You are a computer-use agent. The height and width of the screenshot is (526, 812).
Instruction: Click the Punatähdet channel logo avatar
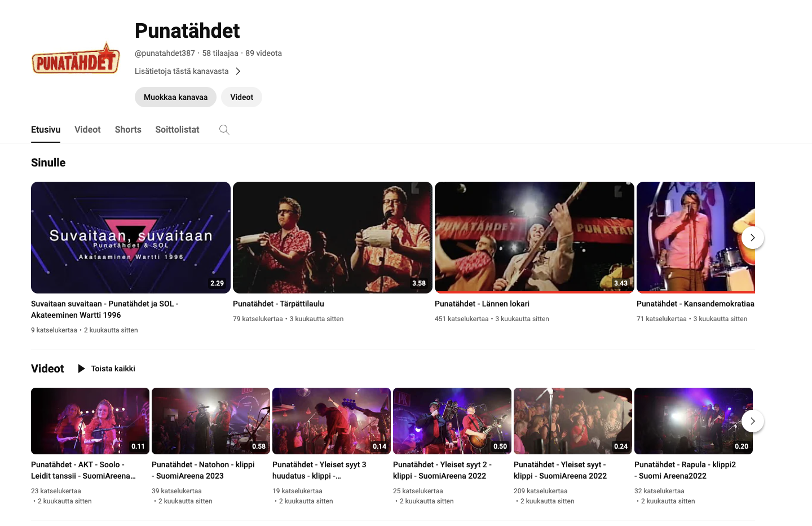point(76,59)
